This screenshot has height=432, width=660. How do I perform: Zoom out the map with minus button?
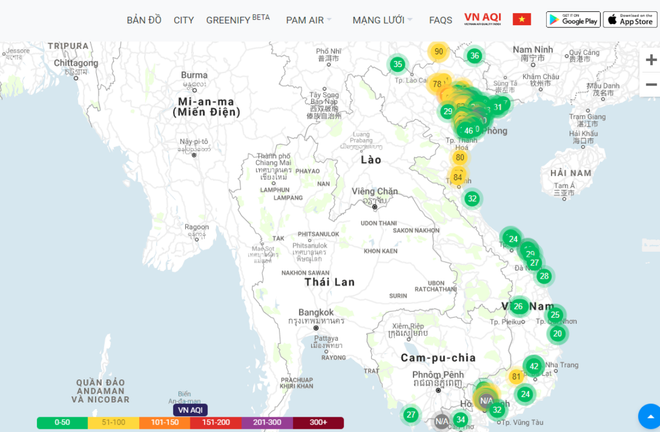click(651, 84)
